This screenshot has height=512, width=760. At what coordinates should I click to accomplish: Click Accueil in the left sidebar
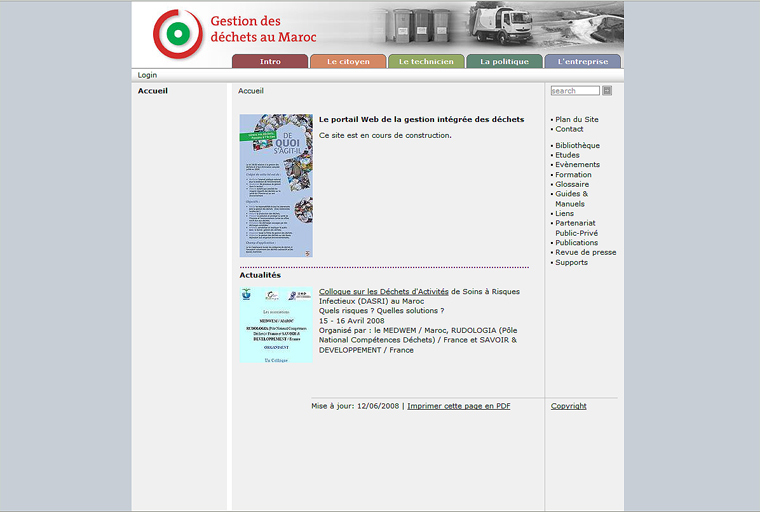coord(153,91)
